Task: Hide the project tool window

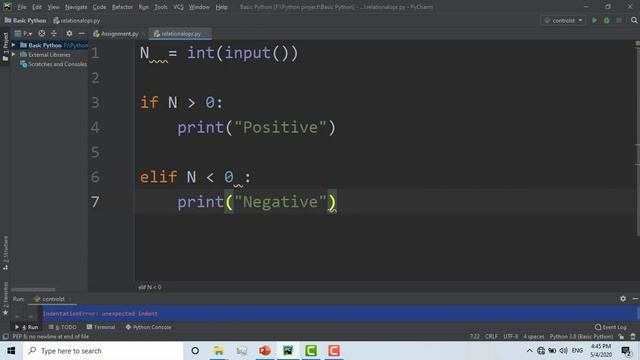Action: 81,33
